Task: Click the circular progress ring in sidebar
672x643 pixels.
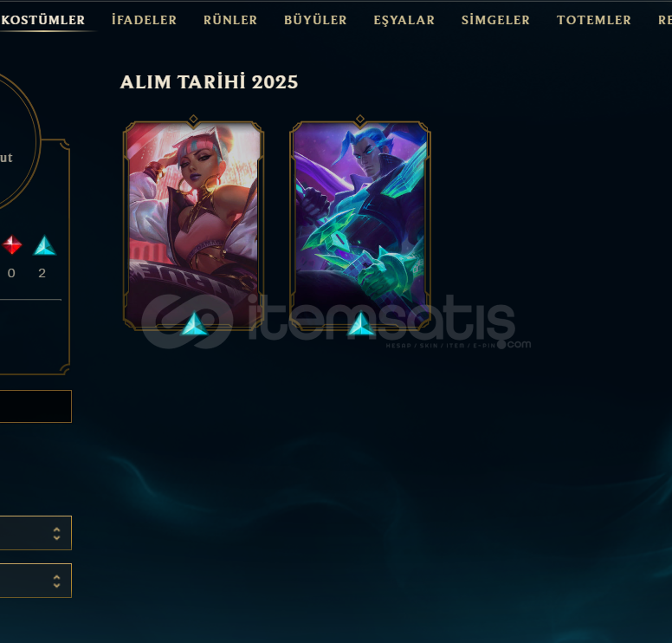Action: pos(17,141)
